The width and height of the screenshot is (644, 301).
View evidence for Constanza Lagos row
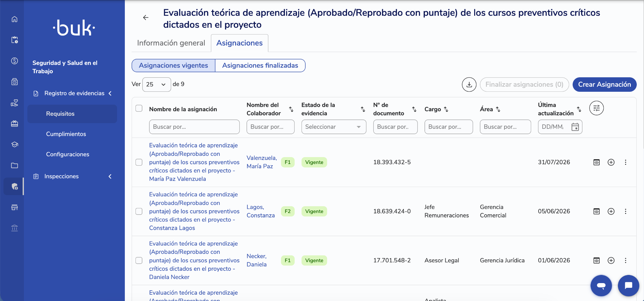pyautogui.click(x=596, y=211)
